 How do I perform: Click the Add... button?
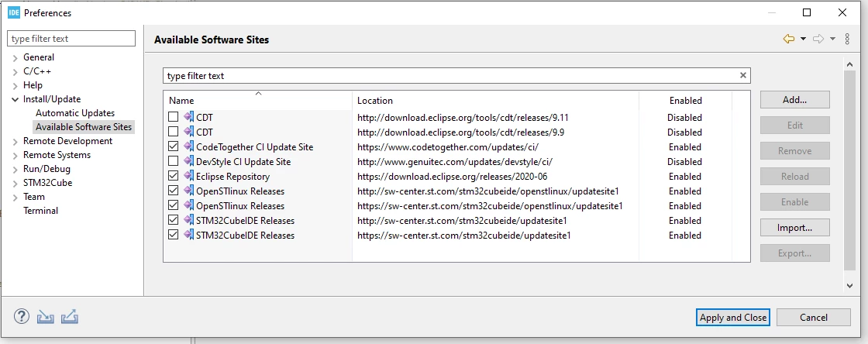coord(795,99)
